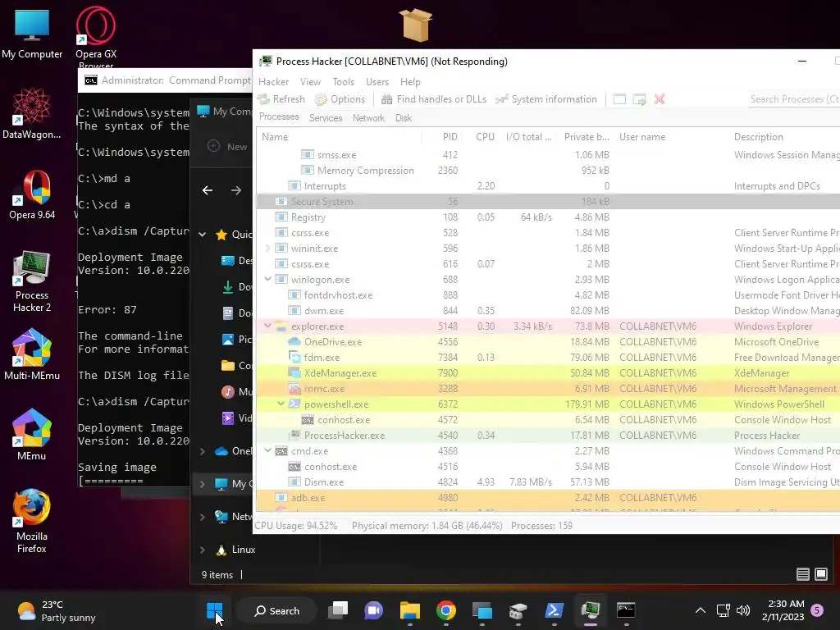Switch to the Network tab

coord(368,118)
